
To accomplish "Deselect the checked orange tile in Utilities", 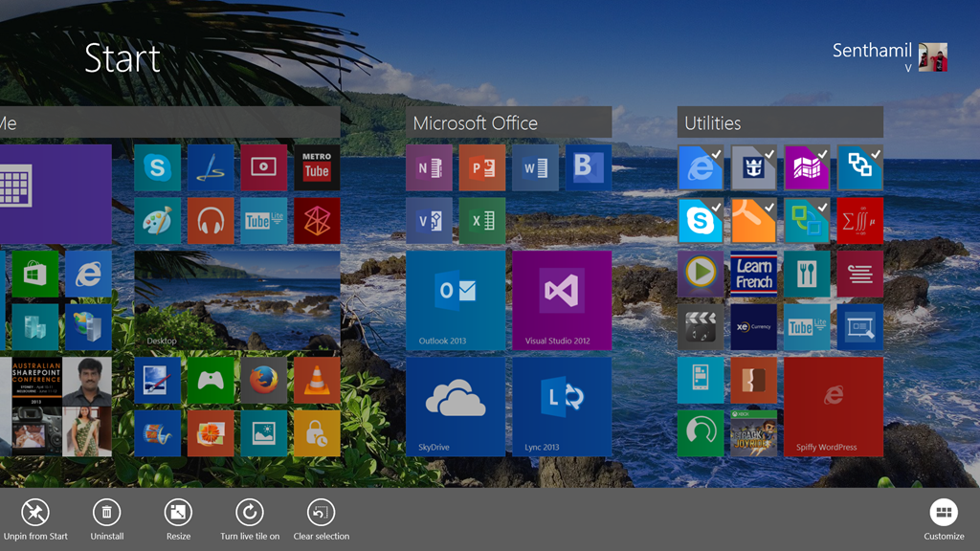I will point(754,221).
